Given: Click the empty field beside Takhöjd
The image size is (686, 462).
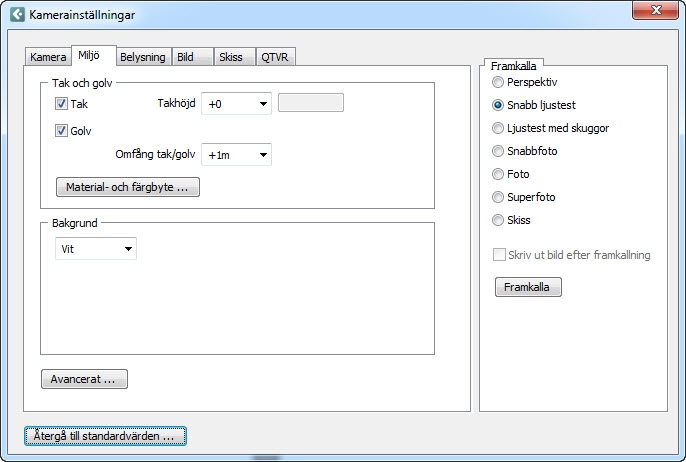Looking at the screenshot, I should point(310,103).
